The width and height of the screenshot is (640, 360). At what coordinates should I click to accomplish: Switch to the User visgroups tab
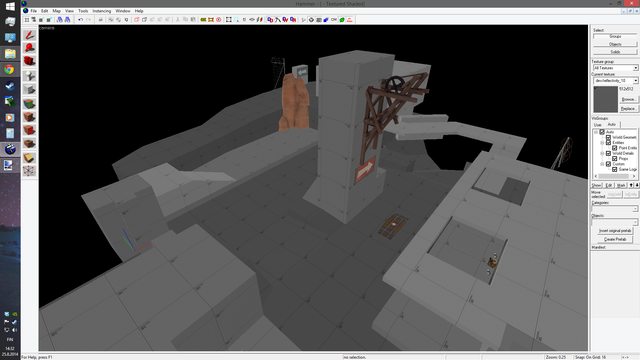(598, 124)
